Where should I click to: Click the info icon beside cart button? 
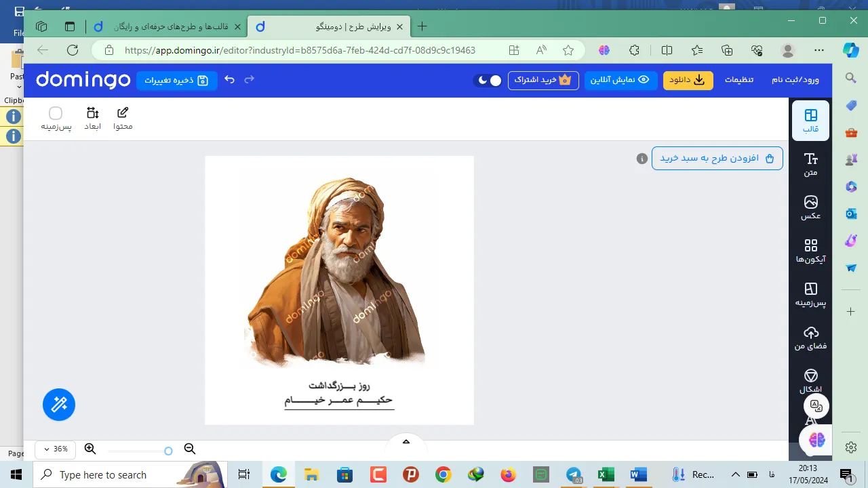click(642, 159)
